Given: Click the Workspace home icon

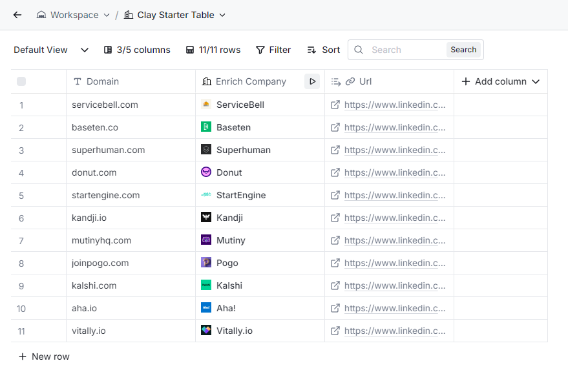Looking at the screenshot, I should pos(41,15).
